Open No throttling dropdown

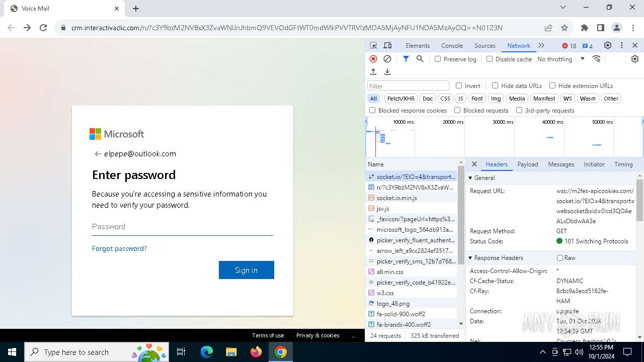coord(561,59)
